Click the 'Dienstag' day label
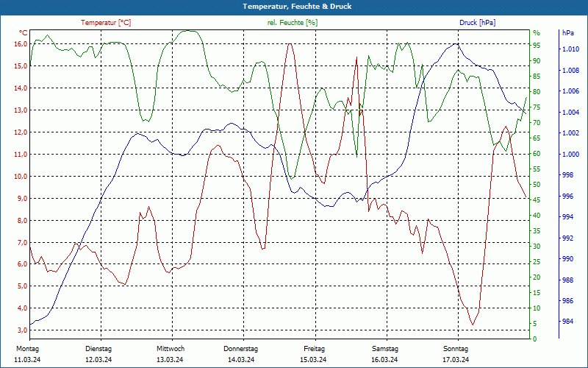 [x=98, y=349]
